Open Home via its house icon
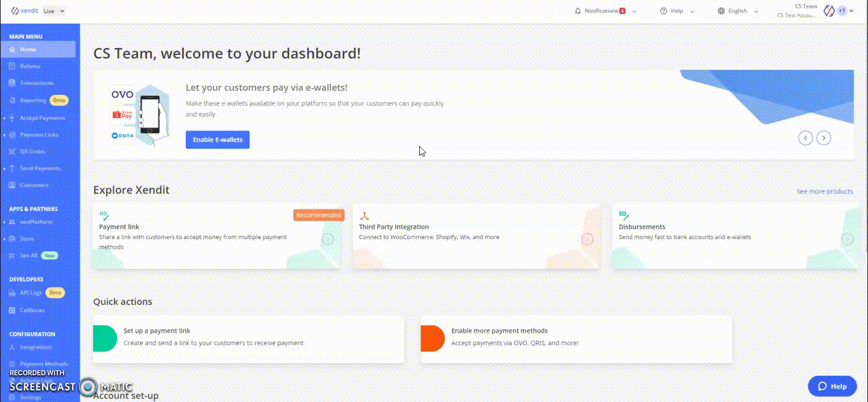 coord(12,49)
